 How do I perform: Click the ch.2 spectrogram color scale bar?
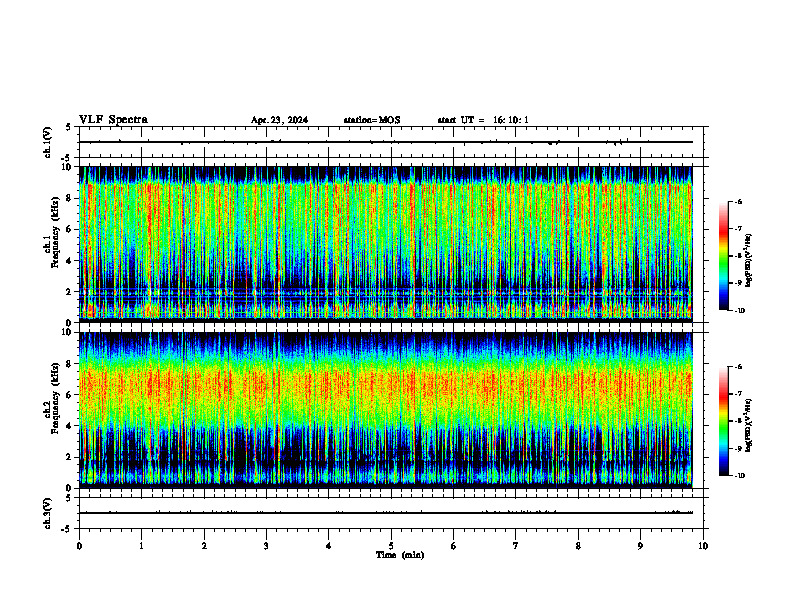[724, 421]
